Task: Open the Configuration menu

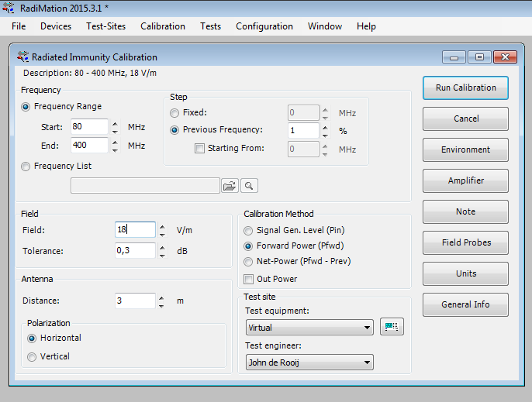Action: coord(264,26)
